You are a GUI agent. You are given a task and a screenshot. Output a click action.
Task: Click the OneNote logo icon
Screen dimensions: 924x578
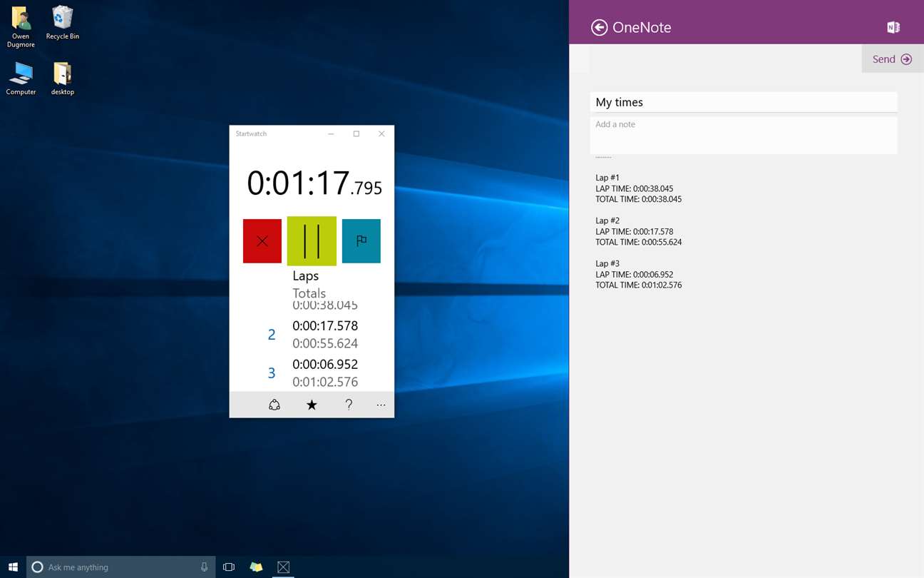tap(893, 27)
